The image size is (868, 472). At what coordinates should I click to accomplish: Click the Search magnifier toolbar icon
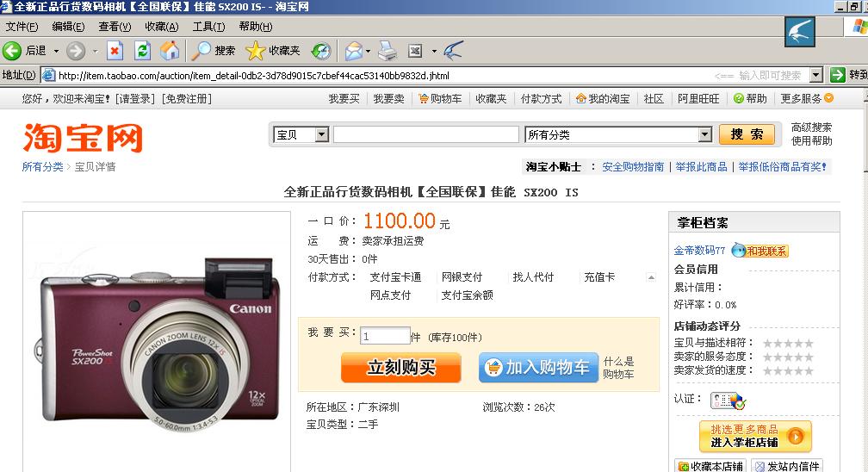201,51
